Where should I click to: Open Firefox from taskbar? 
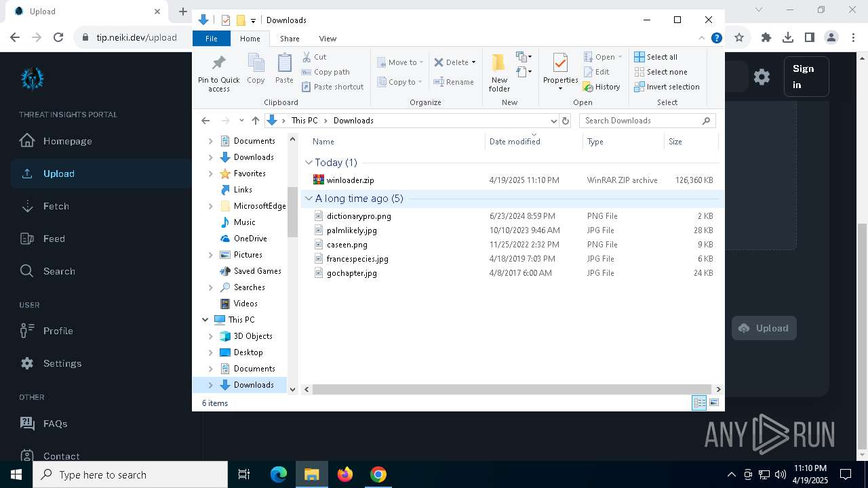pos(345,474)
